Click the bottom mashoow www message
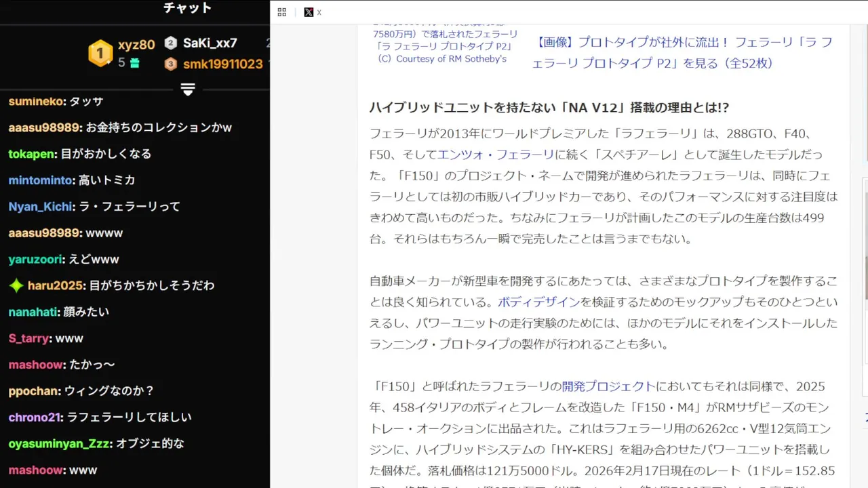Image resolution: width=868 pixels, height=488 pixels. click(x=53, y=470)
